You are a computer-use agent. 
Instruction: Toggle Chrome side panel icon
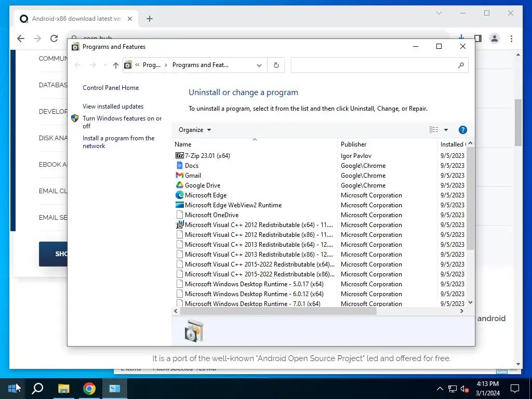478,38
